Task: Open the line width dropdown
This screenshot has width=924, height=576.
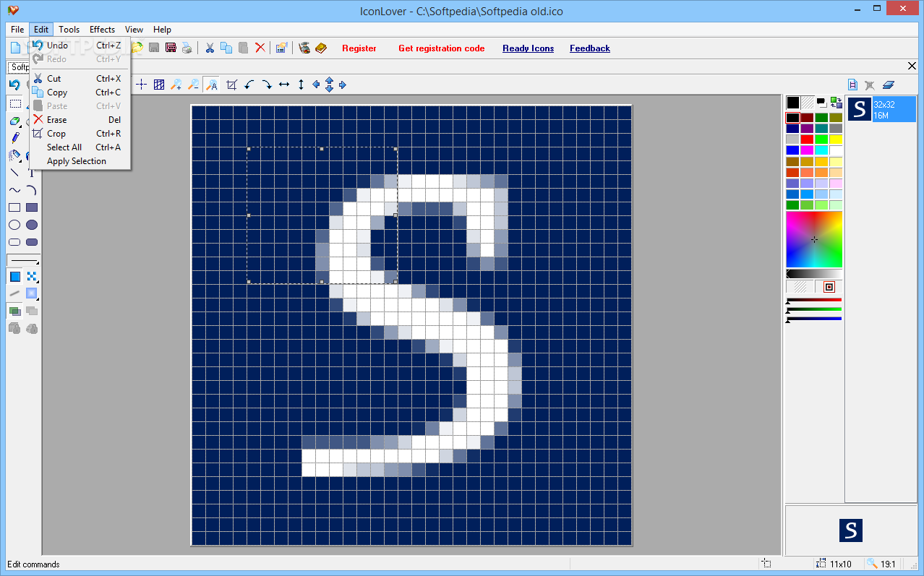Action: click(23, 260)
